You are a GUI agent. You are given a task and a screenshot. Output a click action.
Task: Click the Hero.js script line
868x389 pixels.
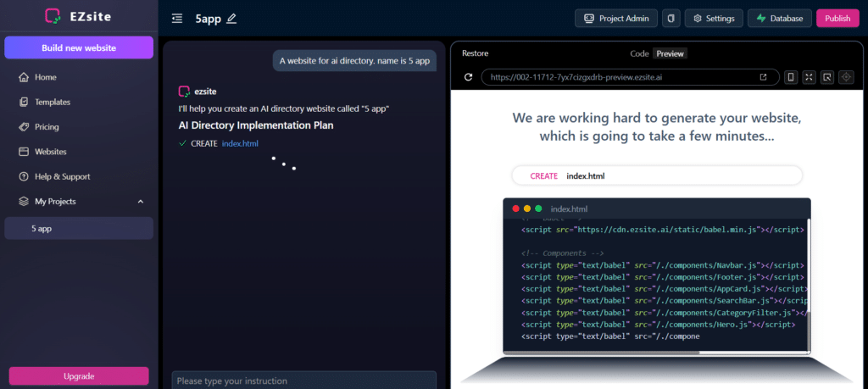[x=658, y=325]
